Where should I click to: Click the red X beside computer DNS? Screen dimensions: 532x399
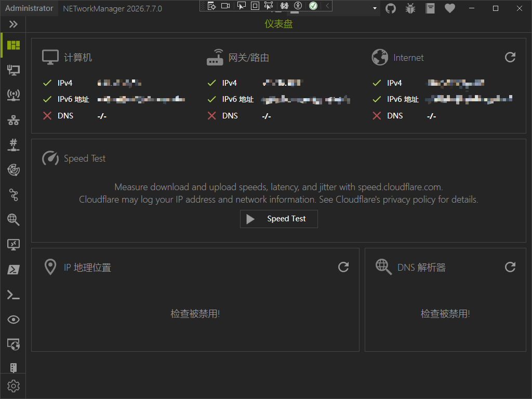(47, 116)
